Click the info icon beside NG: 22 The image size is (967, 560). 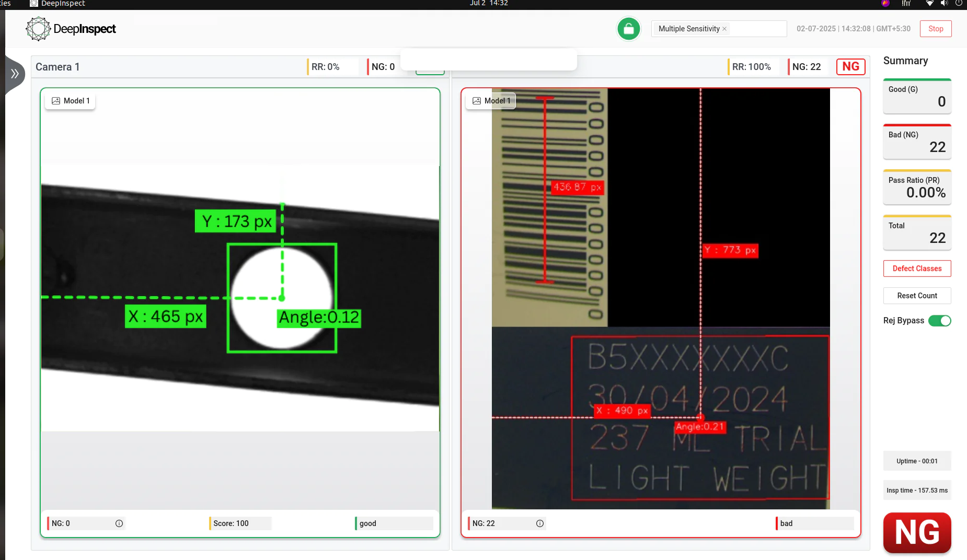[x=540, y=523]
